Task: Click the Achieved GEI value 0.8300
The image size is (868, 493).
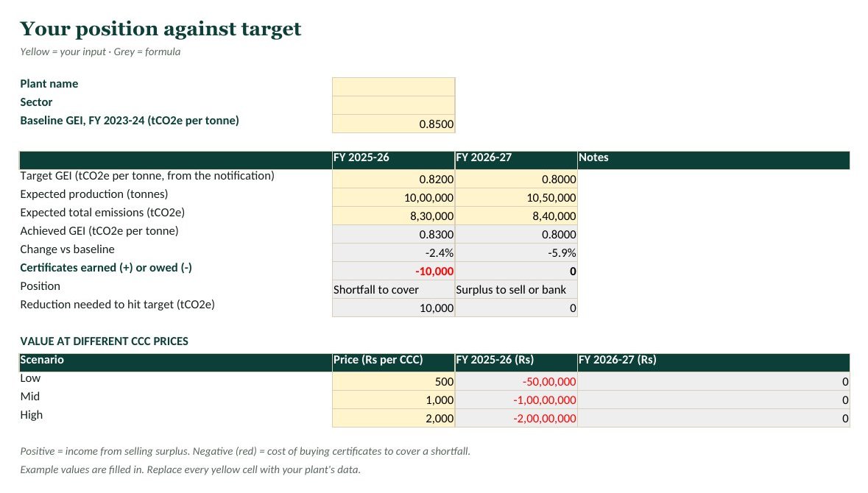Action: pos(394,234)
